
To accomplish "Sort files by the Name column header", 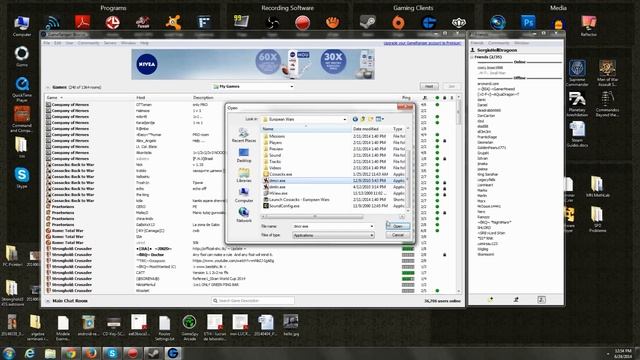I will point(306,129).
